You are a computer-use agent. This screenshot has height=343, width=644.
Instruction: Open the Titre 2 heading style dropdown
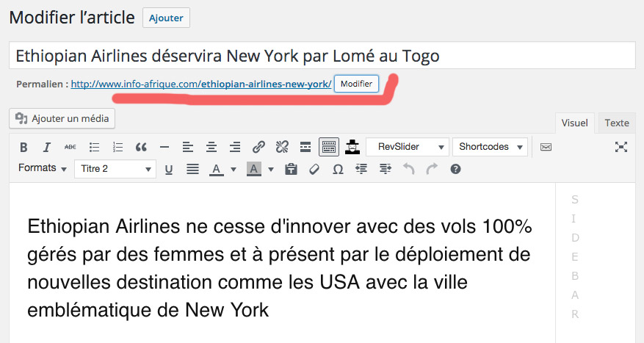click(115, 170)
